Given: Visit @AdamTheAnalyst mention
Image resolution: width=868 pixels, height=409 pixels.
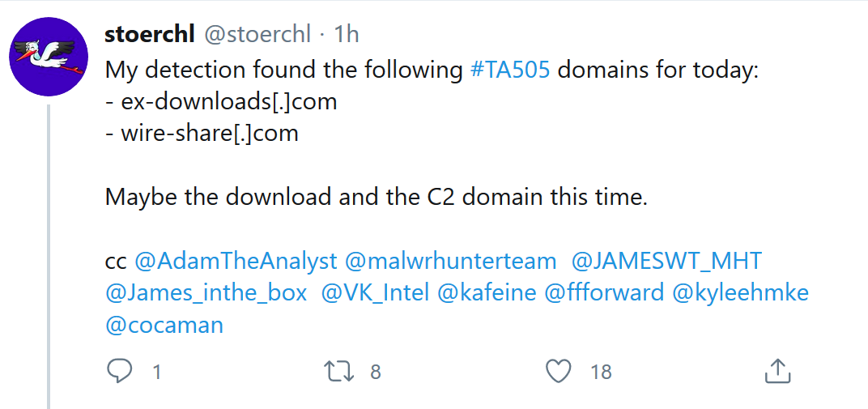Looking at the screenshot, I should pyautogui.click(x=236, y=262).
